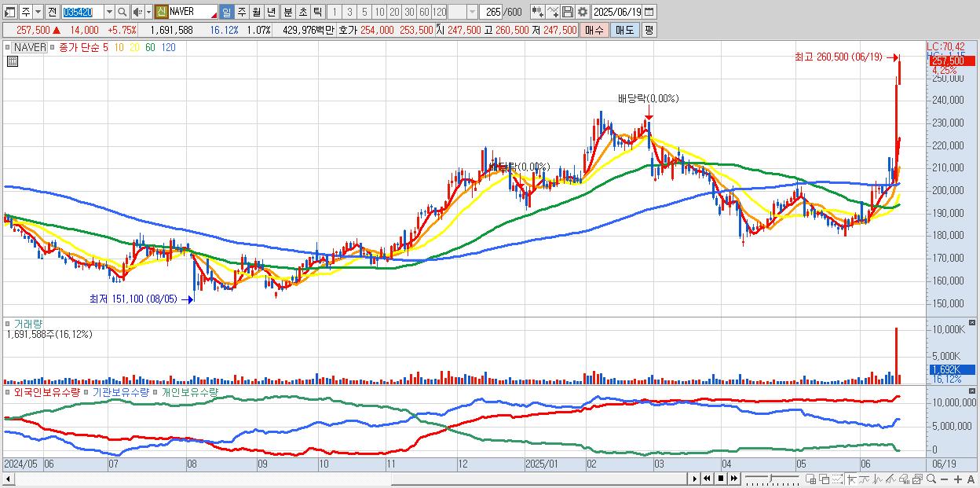Click the crosshair cursor tool icon
The height and width of the screenshot is (488, 980).
[x=851, y=479]
